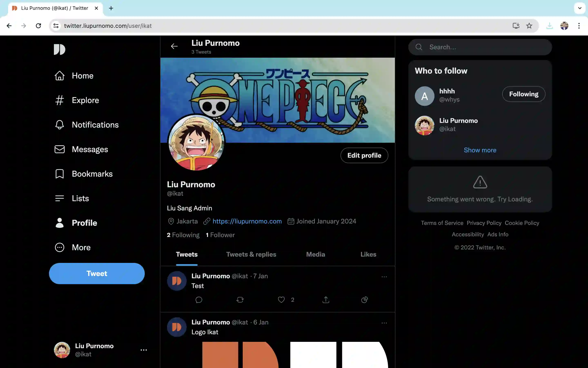Open Cookie Policy link
This screenshot has height=368, width=588.
pos(522,223)
